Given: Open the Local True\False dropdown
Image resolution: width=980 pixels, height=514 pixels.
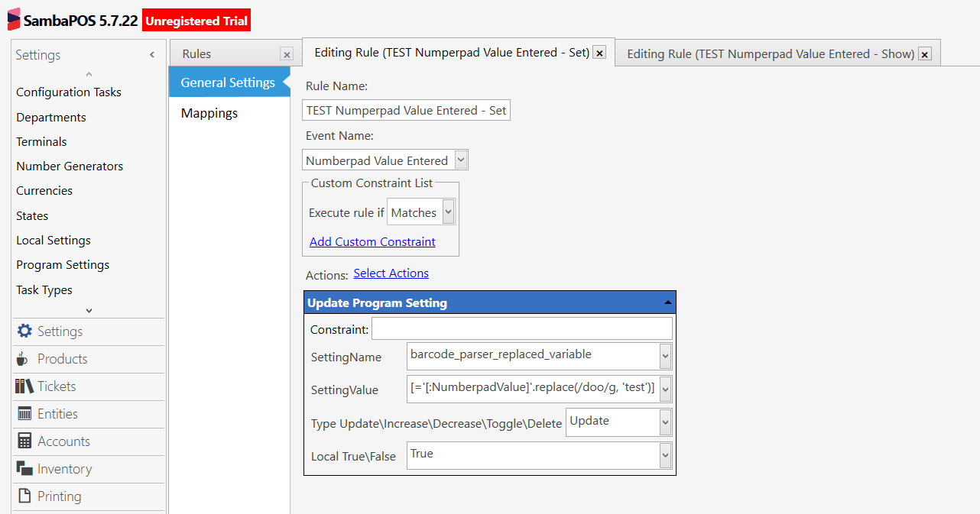Looking at the screenshot, I should 665,456.
